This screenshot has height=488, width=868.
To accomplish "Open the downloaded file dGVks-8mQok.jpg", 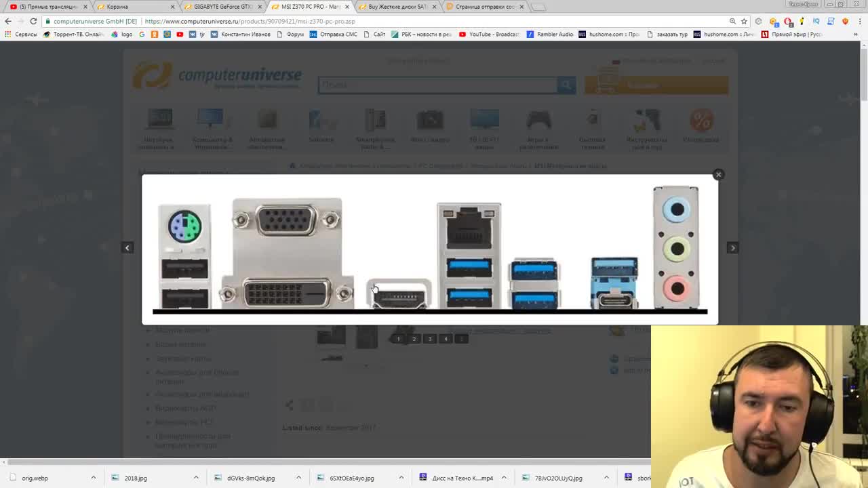I will tap(245, 478).
